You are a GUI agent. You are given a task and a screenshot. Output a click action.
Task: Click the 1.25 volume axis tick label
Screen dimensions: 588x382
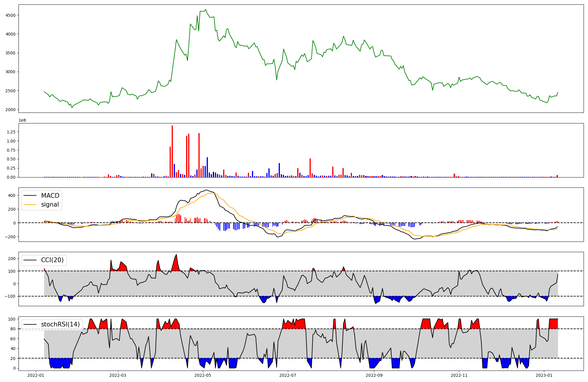click(11, 132)
